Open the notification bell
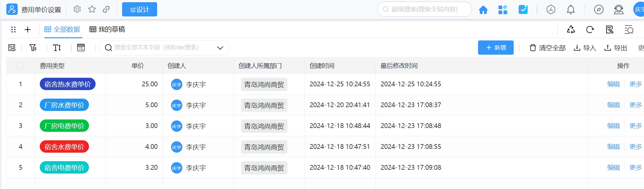The image size is (644, 189). (x=570, y=10)
